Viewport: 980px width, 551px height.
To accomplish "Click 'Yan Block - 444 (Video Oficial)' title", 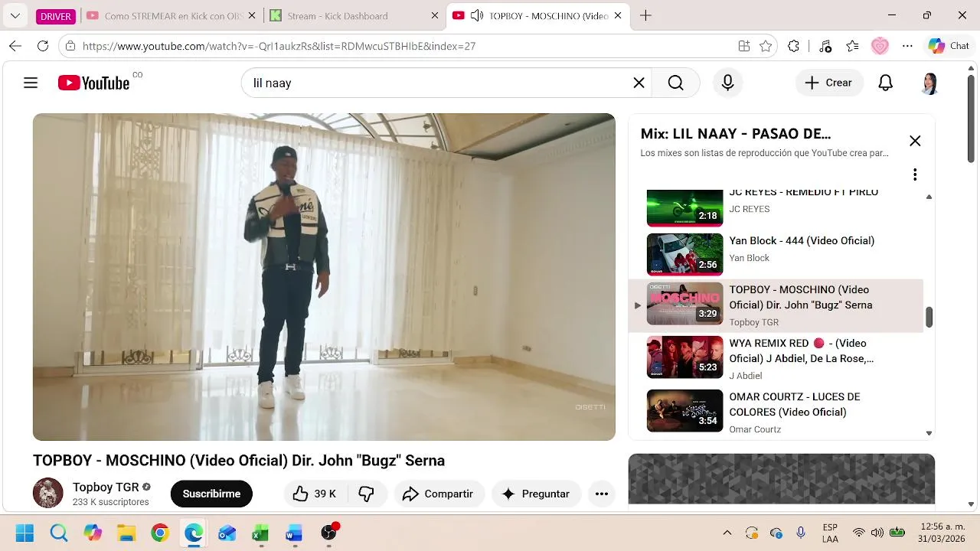I will pyautogui.click(x=802, y=240).
